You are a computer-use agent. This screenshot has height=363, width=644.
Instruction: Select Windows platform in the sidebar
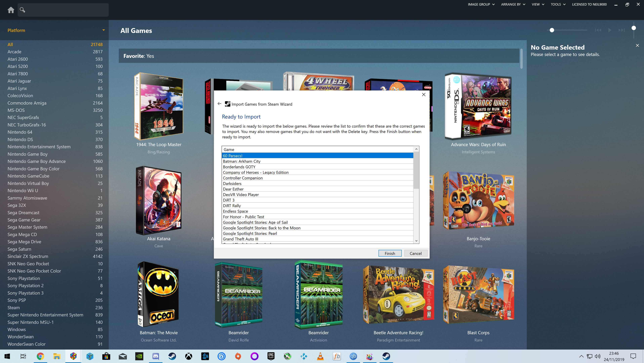(x=55, y=329)
